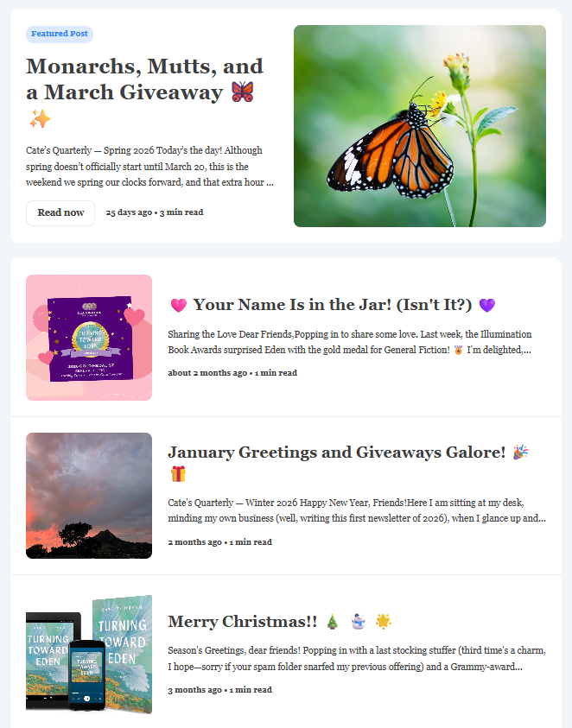The height and width of the screenshot is (728, 572).
Task: Click the purple heart emoji after the Jar title
Action: (487, 305)
